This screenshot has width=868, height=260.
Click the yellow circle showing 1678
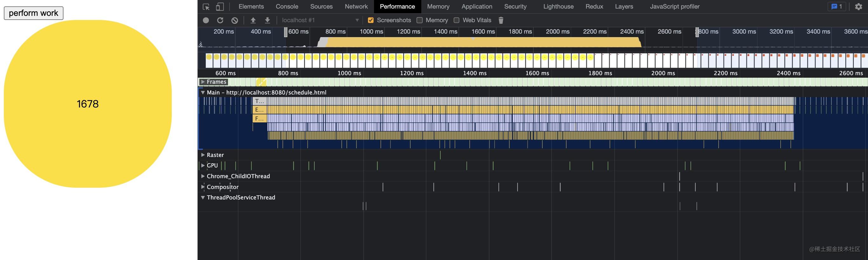88,104
